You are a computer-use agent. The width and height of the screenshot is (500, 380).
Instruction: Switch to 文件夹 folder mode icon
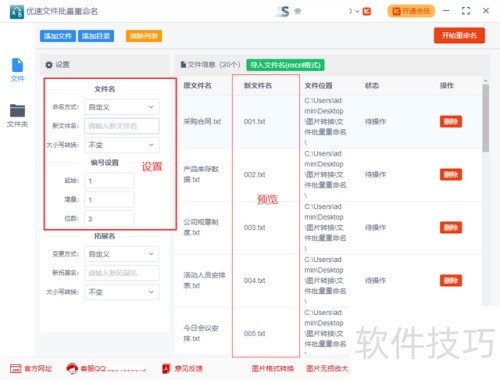point(17,111)
